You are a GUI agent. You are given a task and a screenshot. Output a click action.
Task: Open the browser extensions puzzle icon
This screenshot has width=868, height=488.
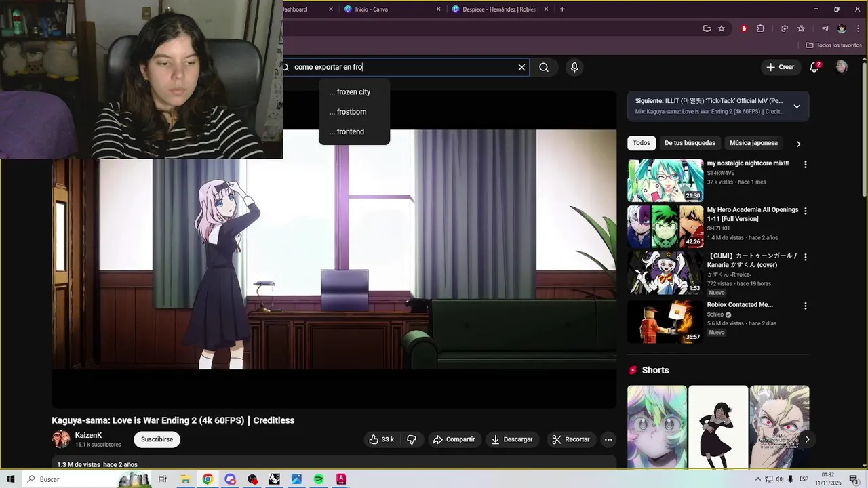(x=760, y=28)
